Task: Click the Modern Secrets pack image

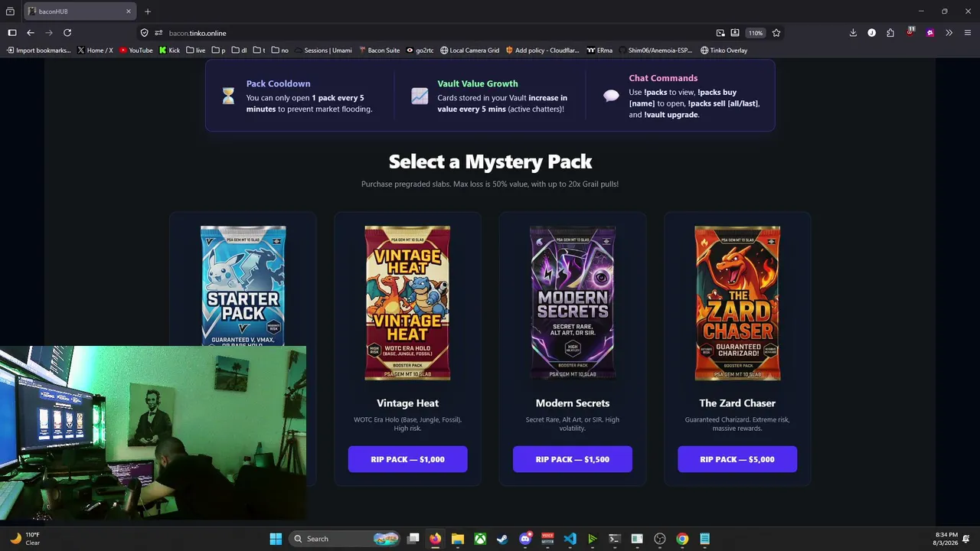Action: coord(573,303)
